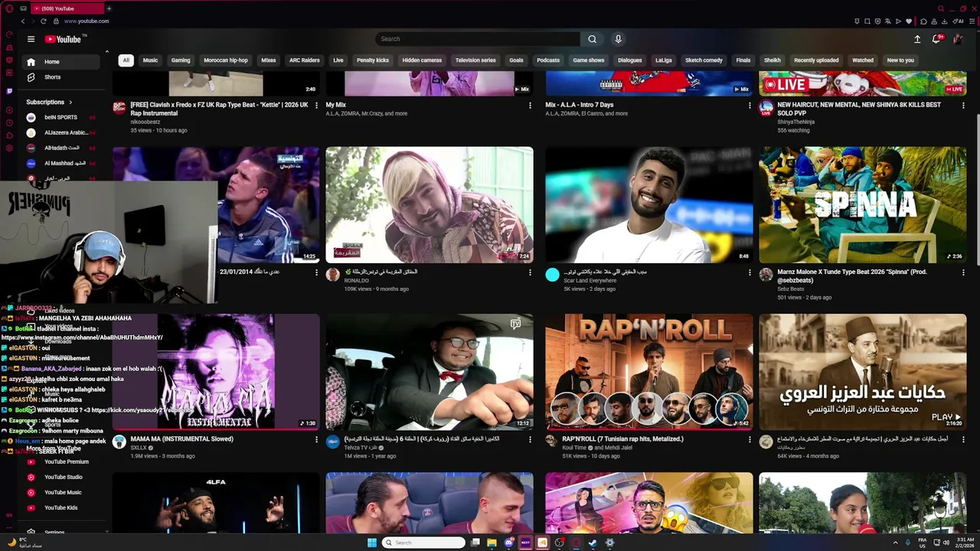The width and height of the screenshot is (980, 551).
Task: Reload the page with browser refresh icon
Action: (44, 21)
